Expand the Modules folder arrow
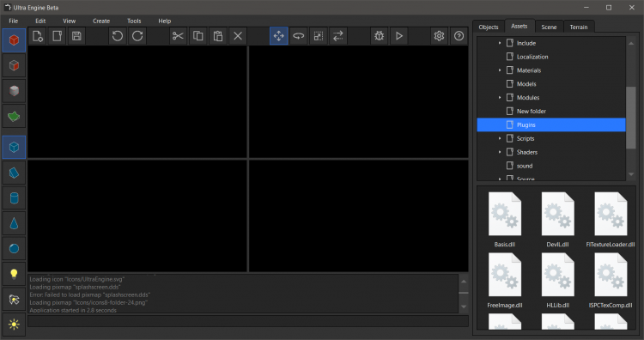Viewport: 644px width, 340px height. [500, 97]
